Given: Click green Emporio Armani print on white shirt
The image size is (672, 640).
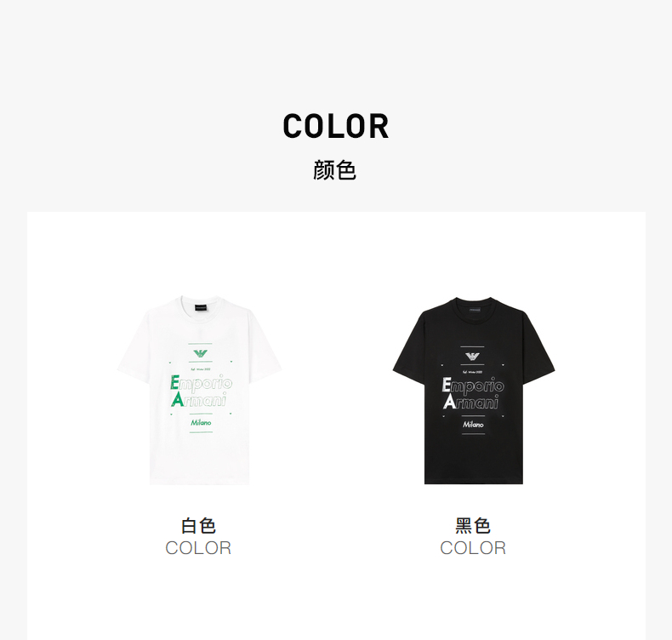Looking at the screenshot, I should click(202, 391).
